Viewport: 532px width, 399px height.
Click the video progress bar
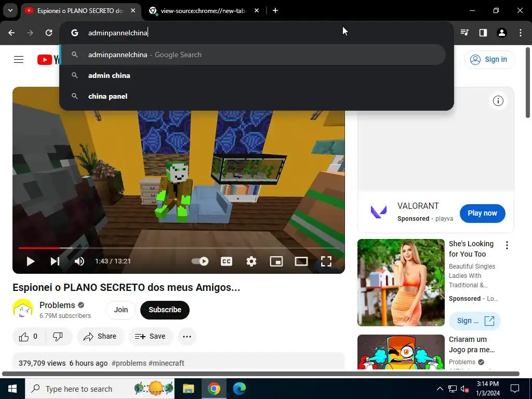click(179, 248)
